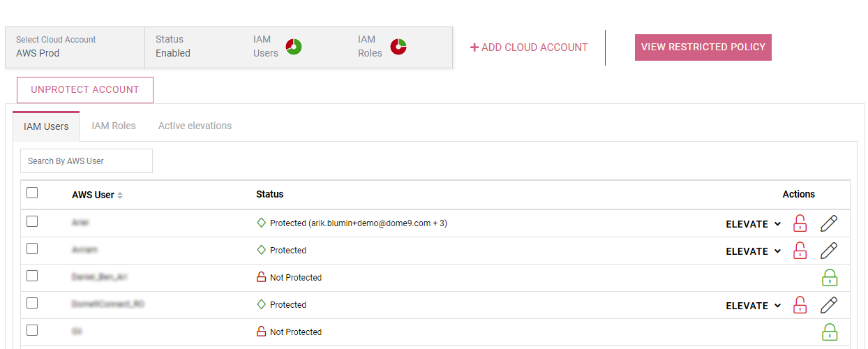This screenshot has width=868, height=349.
Task: Click the IAM Users pie chart icon
Action: pyautogui.click(x=294, y=47)
